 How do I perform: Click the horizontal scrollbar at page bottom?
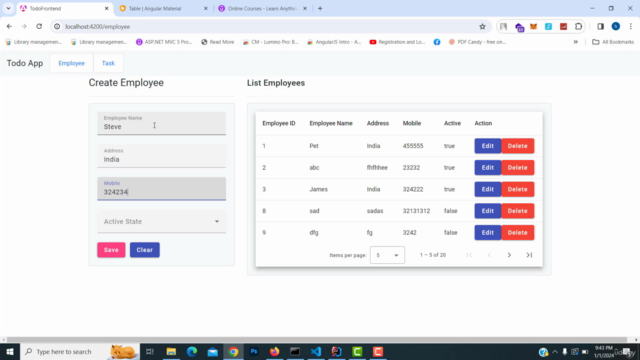click(x=317, y=340)
